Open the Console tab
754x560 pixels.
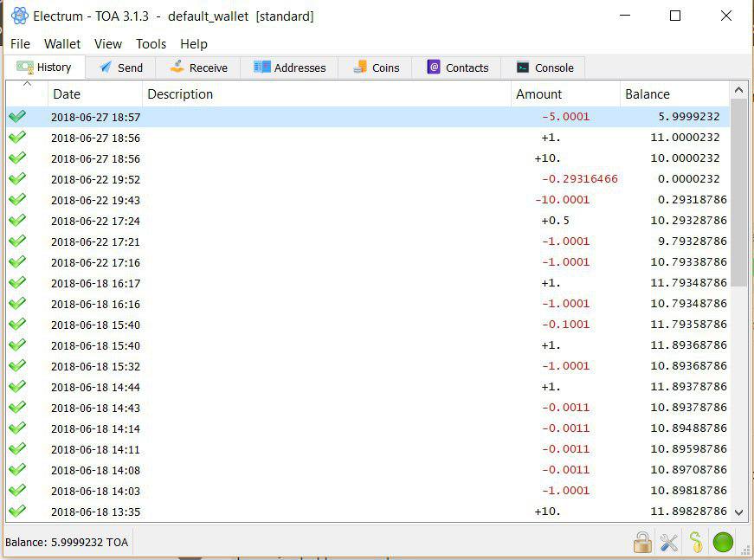544,68
